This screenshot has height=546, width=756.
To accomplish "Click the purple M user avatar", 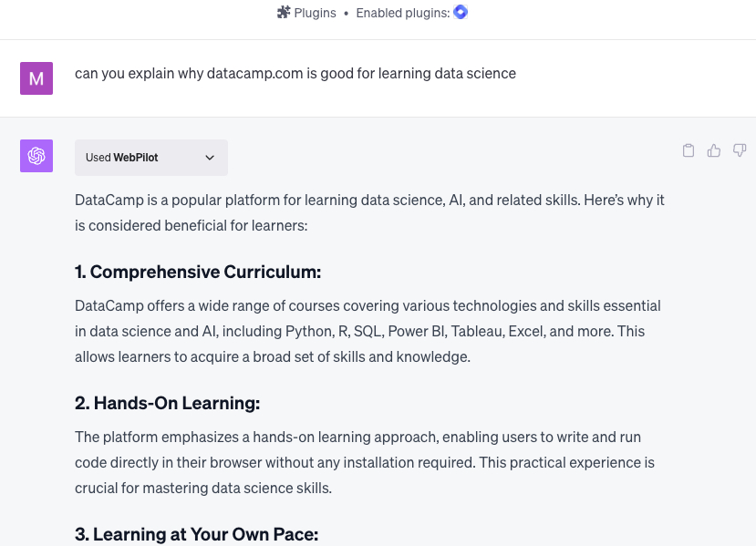I will (36, 78).
